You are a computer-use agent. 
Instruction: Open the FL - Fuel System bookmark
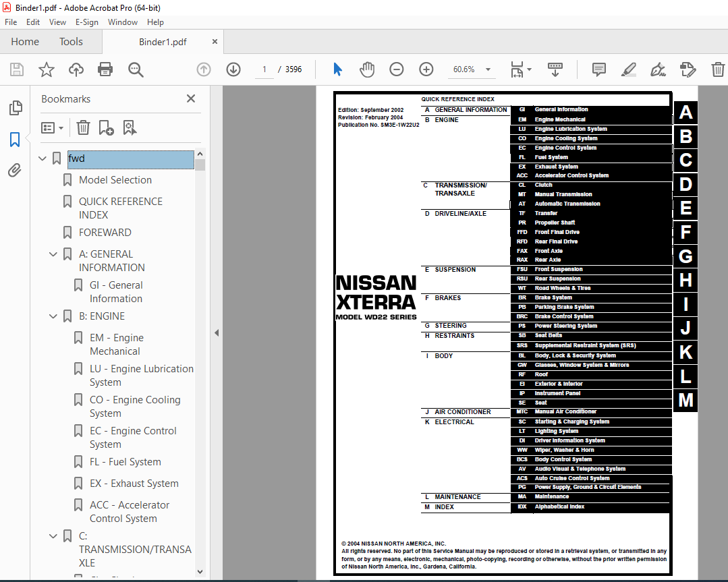click(x=125, y=462)
